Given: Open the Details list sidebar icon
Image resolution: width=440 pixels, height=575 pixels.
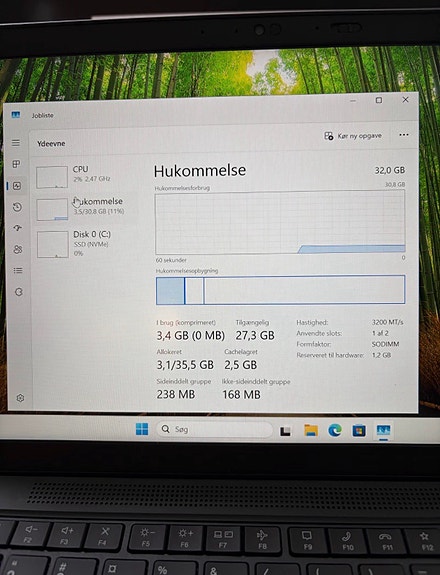Looking at the screenshot, I should click(18, 271).
